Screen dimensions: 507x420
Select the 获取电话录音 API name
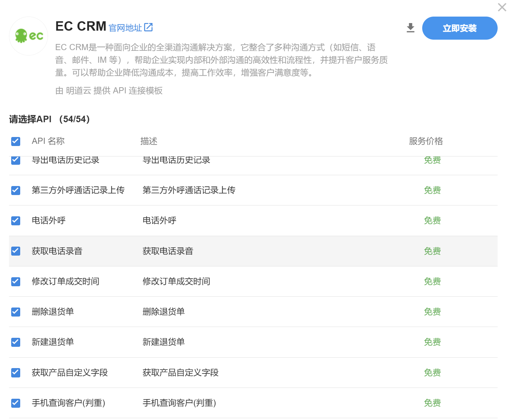click(x=57, y=251)
